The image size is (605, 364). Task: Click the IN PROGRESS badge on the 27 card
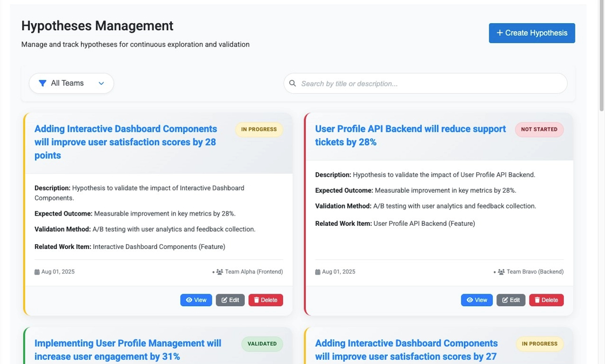coord(540,344)
